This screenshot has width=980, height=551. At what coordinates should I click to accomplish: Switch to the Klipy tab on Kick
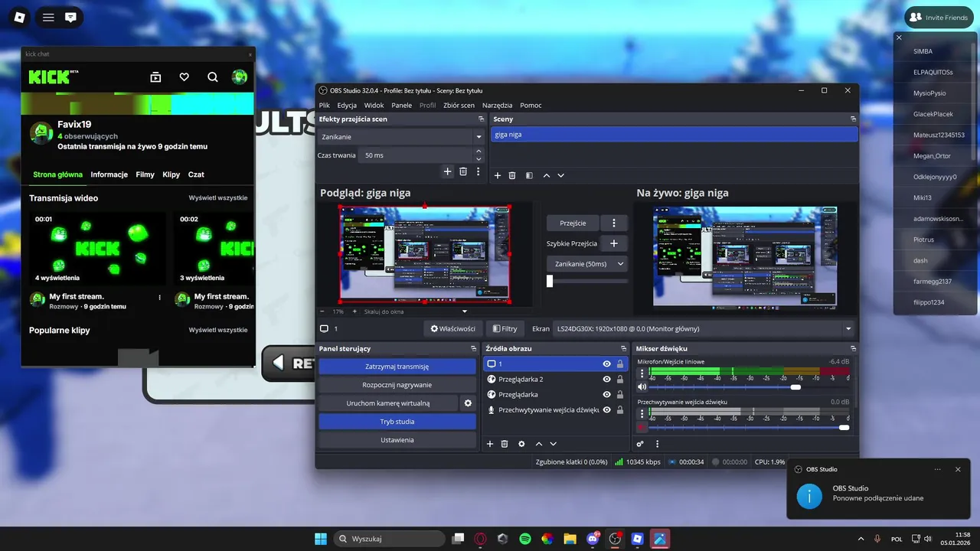(x=171, y=174)
